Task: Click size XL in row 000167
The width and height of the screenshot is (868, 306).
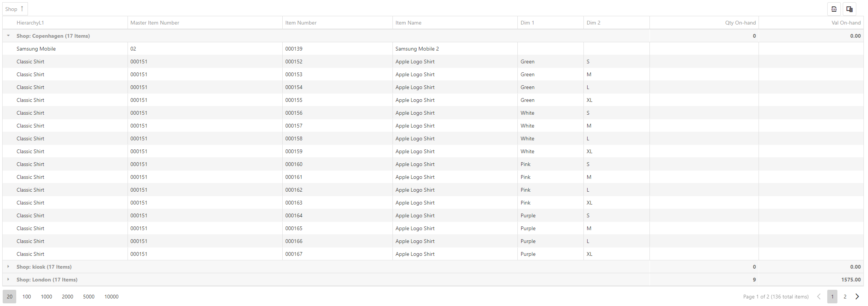Action: (x=589, y=254)
